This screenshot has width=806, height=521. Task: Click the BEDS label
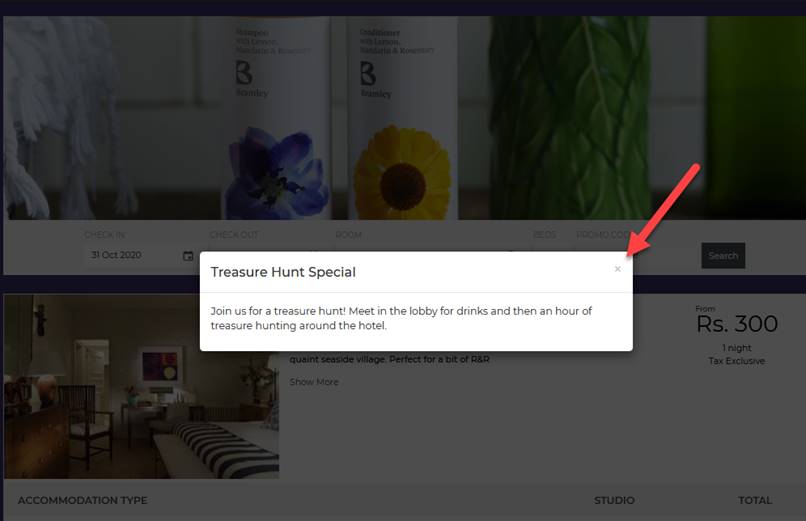(x=544, y=235)
